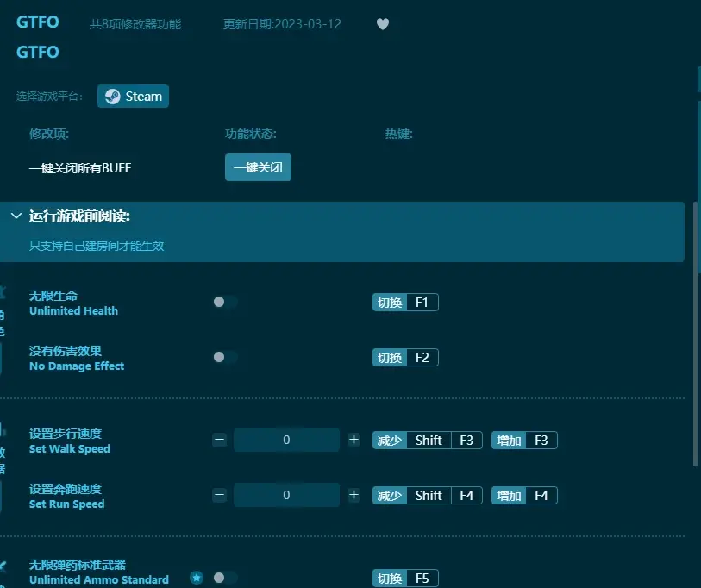Image resolution: width=701 pixels, height=588 pixels.
Task: Decrease Set Run Speed with minus button
Action: coord(220,495)
